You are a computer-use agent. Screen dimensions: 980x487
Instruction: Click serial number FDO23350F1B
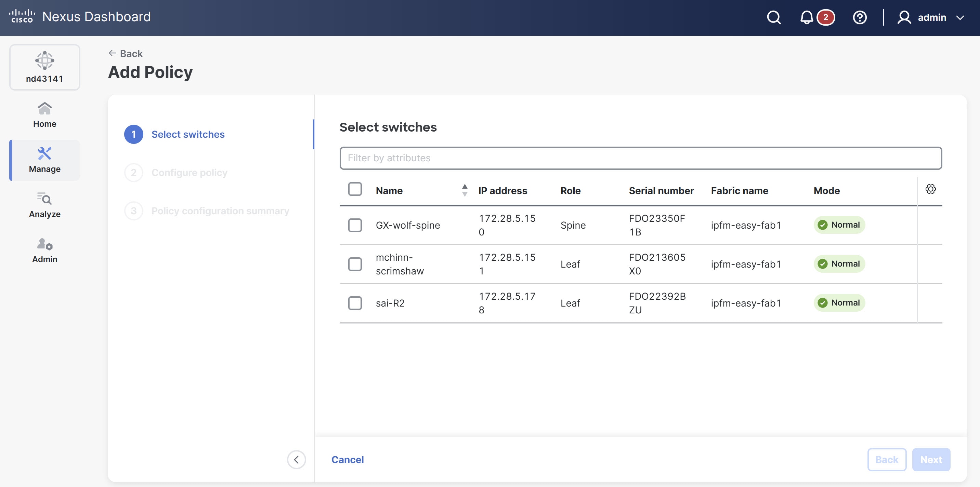pos(657,225)
